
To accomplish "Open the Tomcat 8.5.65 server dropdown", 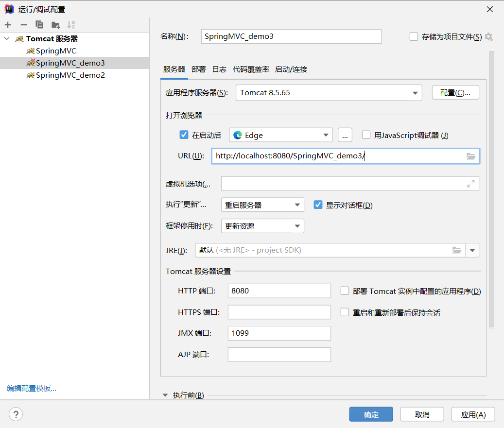I will pyautogui.click(x=415, y=92).
